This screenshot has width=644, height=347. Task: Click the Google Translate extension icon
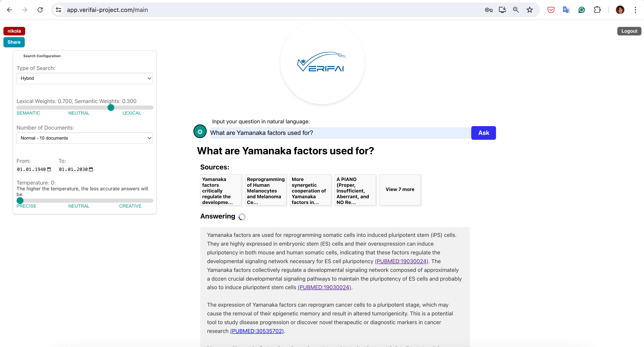[x=566, y=10]
